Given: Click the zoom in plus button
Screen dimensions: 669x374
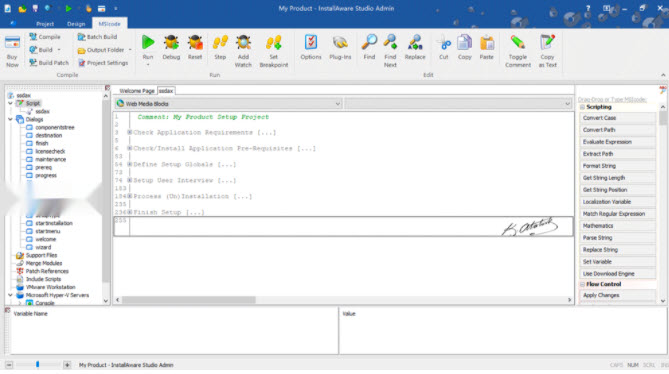Looking at the screenshot, I should click(x=67, y=365).
